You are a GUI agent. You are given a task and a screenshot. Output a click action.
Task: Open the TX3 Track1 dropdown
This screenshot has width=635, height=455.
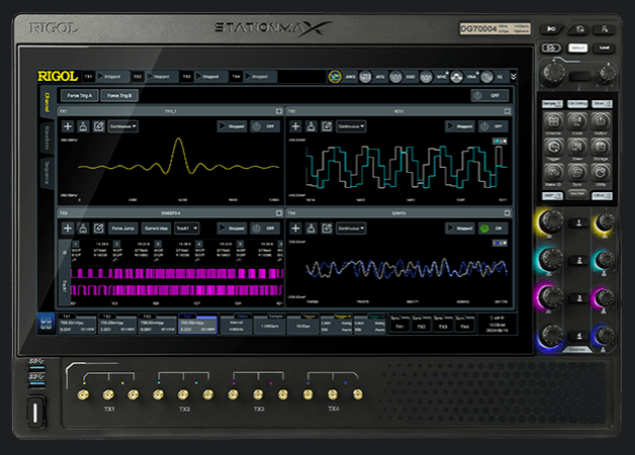coord(187,228)
